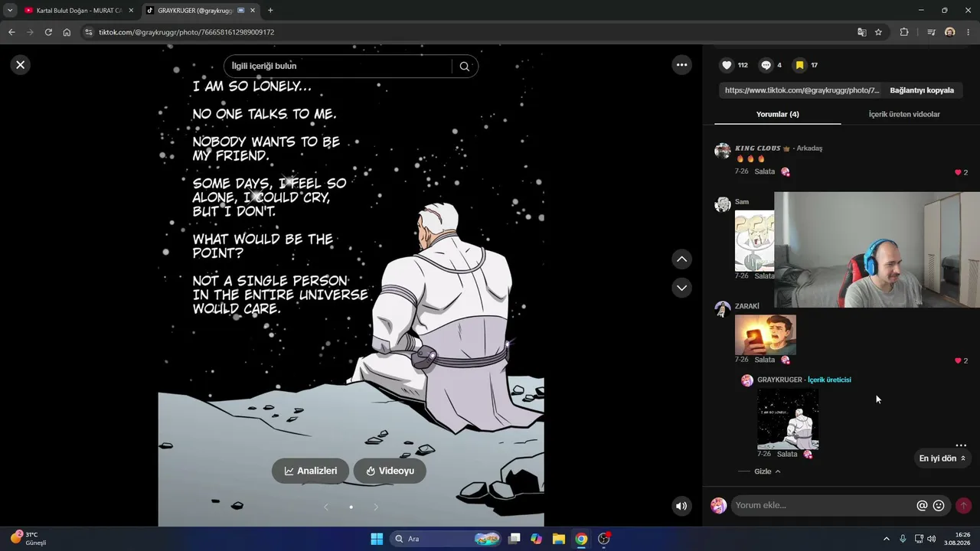Open the Translate page icon
The image size is (980, 551).
tap(862, 32)
